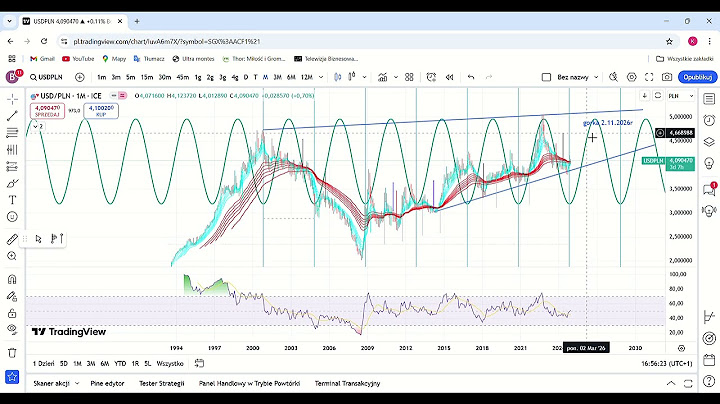Select the crosshair cursor tool

click(12, 99)
